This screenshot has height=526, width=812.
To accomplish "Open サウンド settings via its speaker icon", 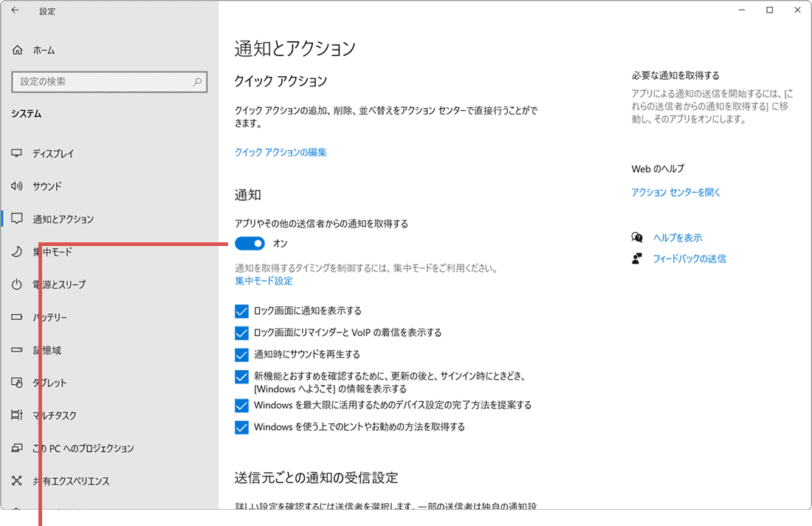I will click(17, 186).
